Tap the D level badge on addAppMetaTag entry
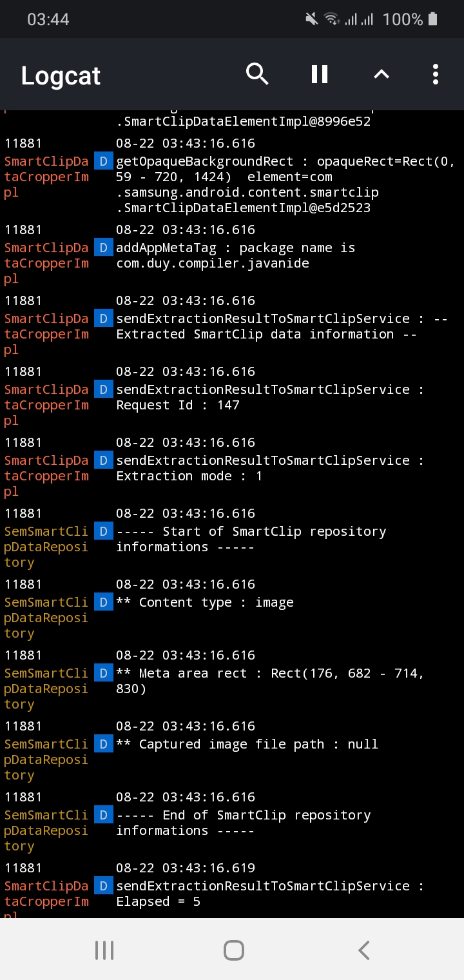 [x=103, y=248]
